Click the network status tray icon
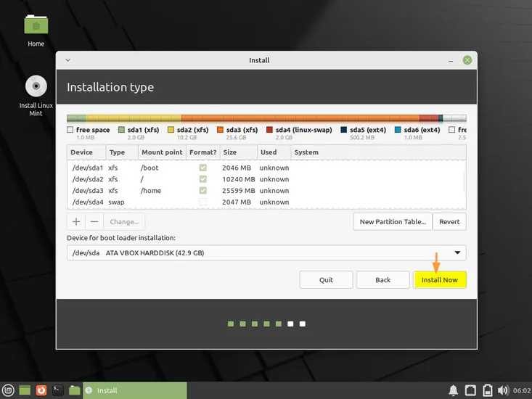The width and height of the screenshot is (532, 399). (470, 390)
